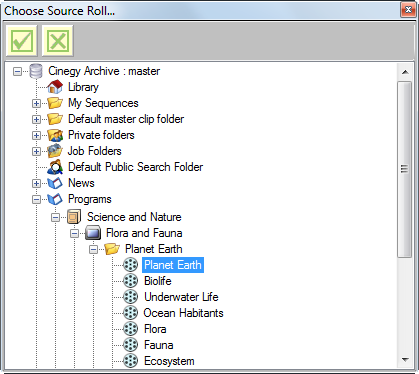This screenshot has height=374, width=419.
Task: Click the Private folders icon
Action: pyautogui.click(x=55, y=135)
